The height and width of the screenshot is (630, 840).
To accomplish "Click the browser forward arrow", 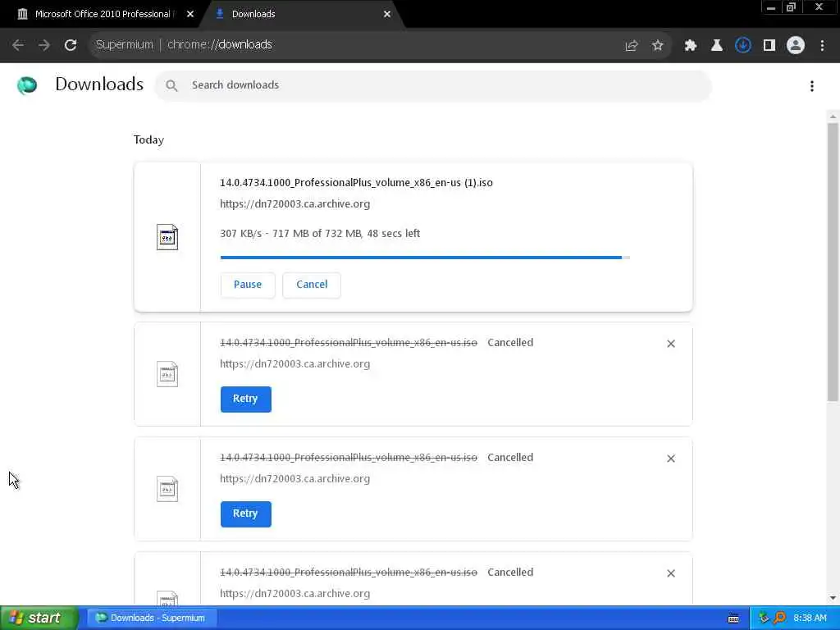I will click(x=44, y=45).
